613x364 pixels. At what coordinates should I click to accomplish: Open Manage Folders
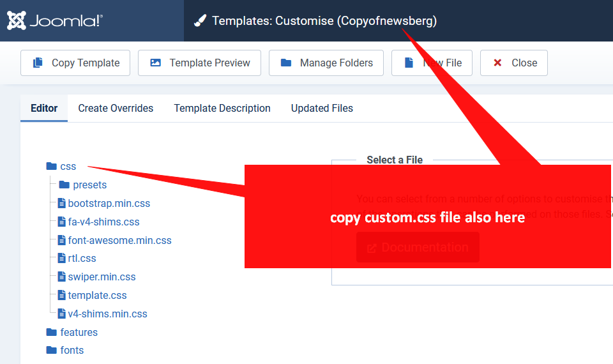(x=326, y=63)
